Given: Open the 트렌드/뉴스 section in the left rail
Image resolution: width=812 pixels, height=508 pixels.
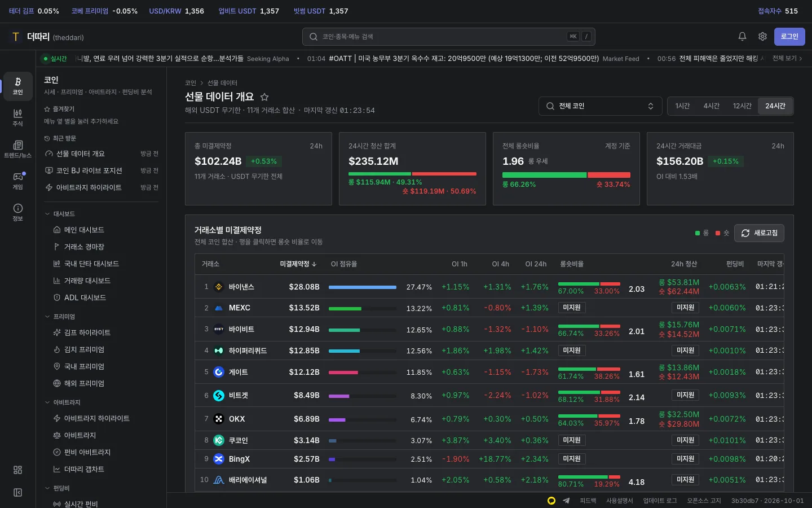Looking at the screenshot, I should click(x=17, y=150).
